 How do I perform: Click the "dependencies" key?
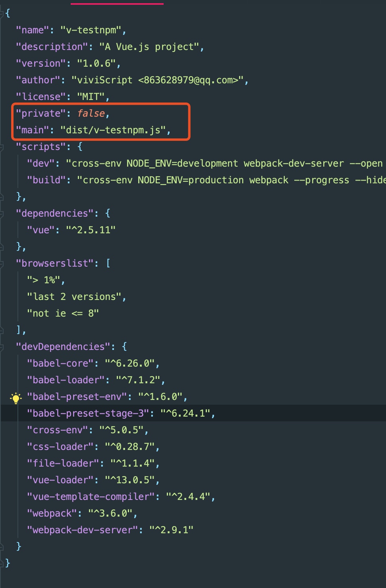[x=55, y=213]
